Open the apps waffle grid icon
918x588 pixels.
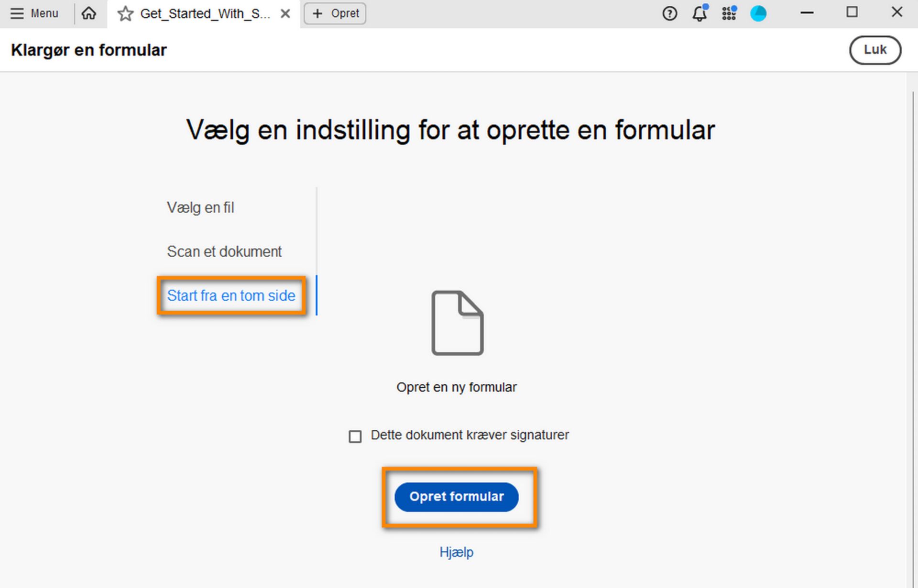point(729,14)
